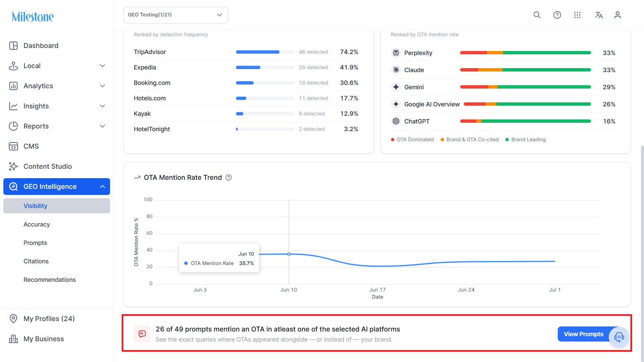This screenshot has width=644, height=362.
Task: Expand the Insights menu chevron
Action: (x=103, y=106)
